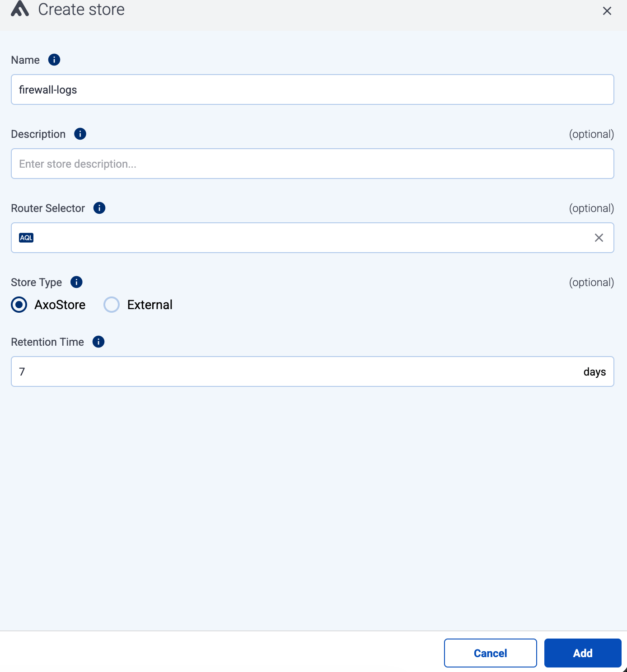
Task: Dismiss the dialog with the top-right X
Action: click(x=607, y=11)
